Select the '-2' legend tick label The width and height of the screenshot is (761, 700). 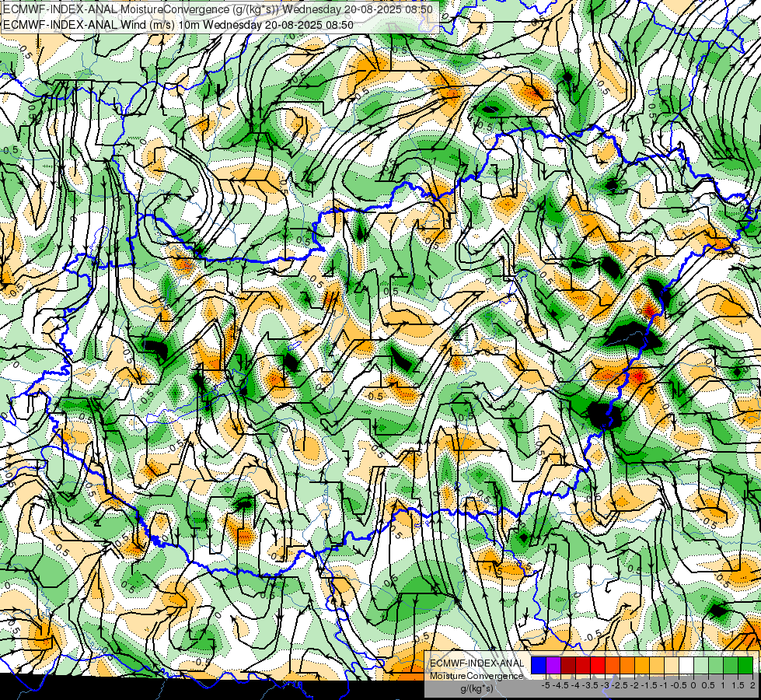point(635,685)
